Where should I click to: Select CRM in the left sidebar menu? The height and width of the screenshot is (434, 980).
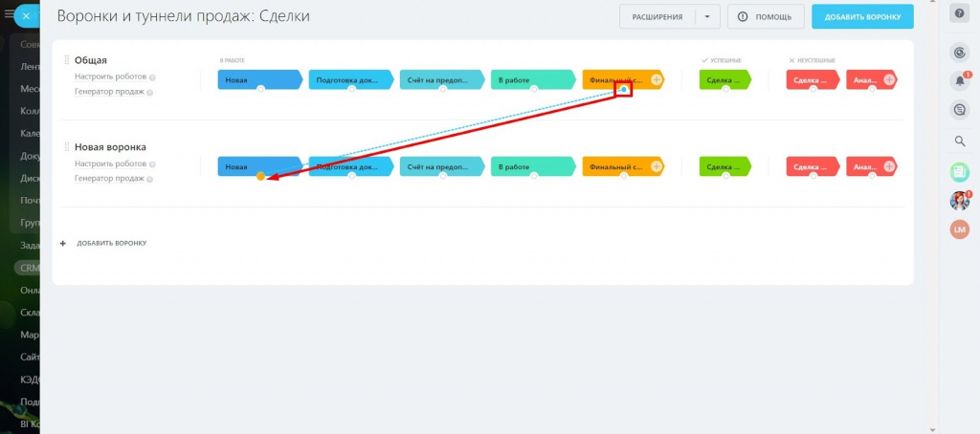pyautogui.click(x=29, y=268)
